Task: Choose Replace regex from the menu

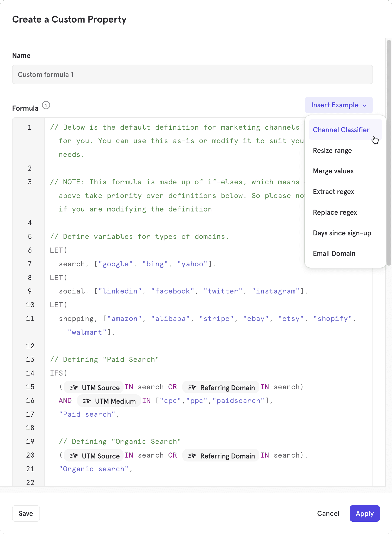Action: [x=335, y=212]
